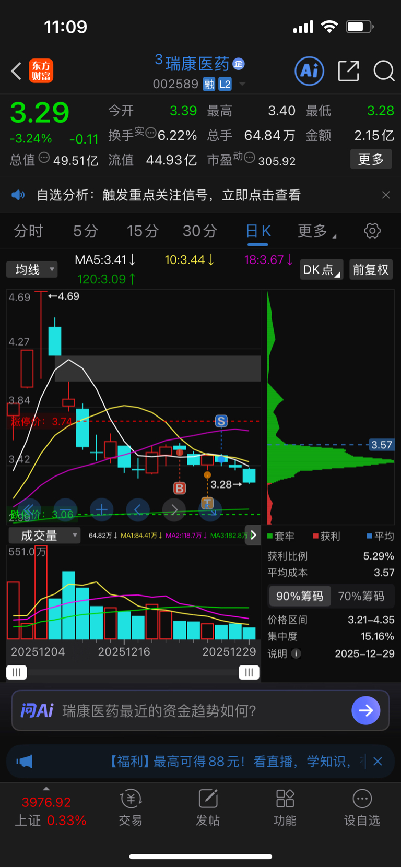This screenshot has height=868, width=401.
Task: Tap the T marker on chart
Action: coord(207,503)
